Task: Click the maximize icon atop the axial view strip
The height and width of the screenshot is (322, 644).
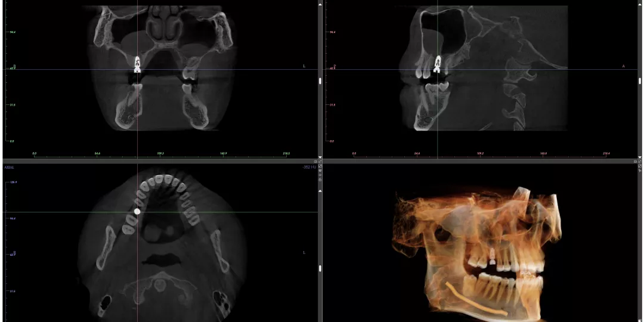Action: coord(320,162)
